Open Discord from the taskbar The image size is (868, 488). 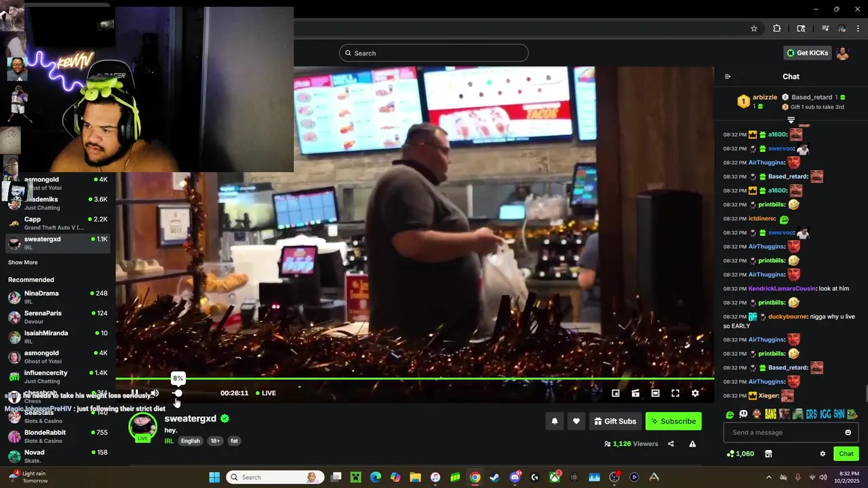(515, 477)
